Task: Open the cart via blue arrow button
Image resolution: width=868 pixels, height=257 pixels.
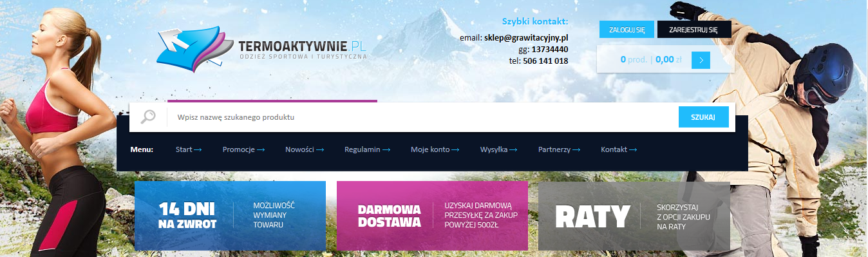Action: click(x=701, y=60)
